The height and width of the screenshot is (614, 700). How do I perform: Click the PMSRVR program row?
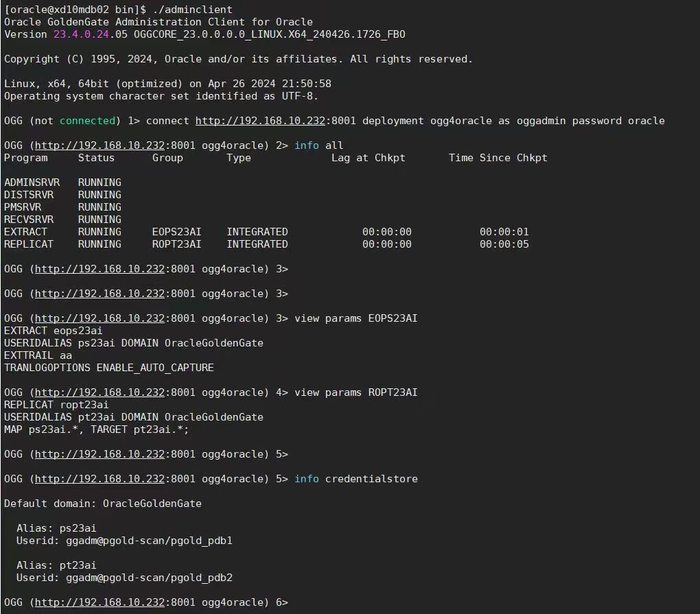tap(62, 207)
